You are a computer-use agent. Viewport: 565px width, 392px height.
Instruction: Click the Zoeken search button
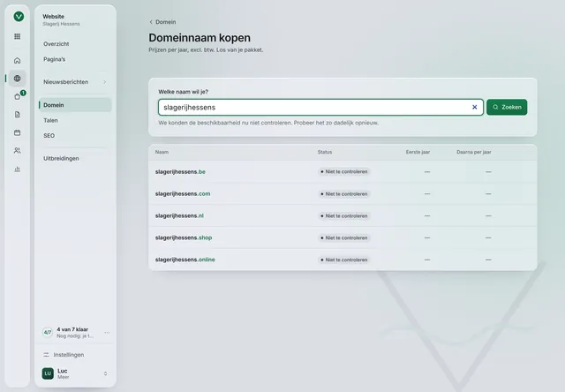point(507,107)
